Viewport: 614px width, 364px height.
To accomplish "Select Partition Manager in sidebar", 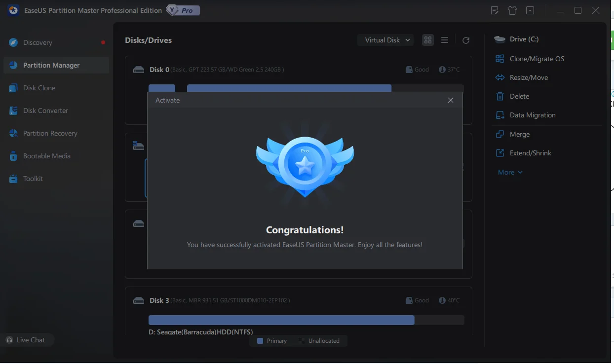I will (x=56, y=65).
